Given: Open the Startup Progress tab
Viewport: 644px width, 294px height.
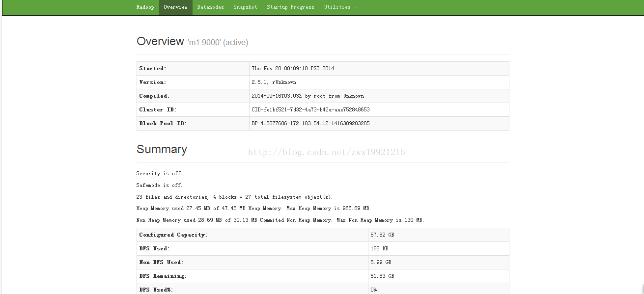Looking at the screenshot, I should (290, 7).
